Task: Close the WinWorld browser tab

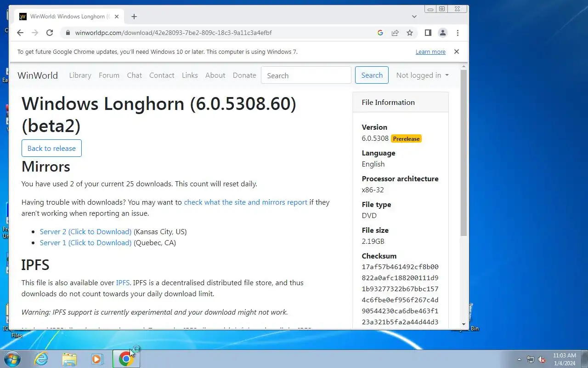Action: click(x=117, y=17)
